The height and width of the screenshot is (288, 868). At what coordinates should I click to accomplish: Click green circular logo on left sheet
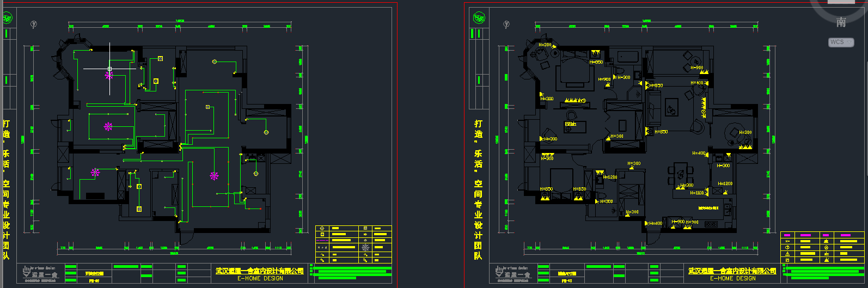pos(7,19)
